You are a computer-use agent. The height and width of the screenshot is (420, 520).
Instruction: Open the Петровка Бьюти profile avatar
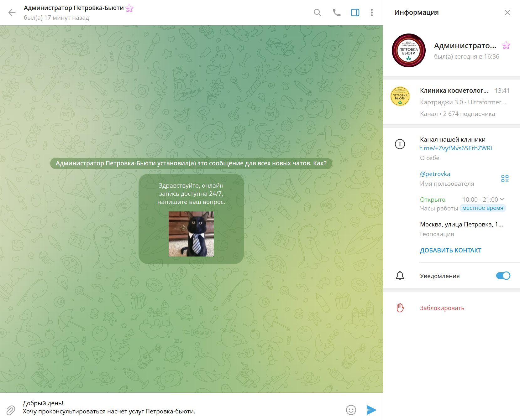coord(409,50)
